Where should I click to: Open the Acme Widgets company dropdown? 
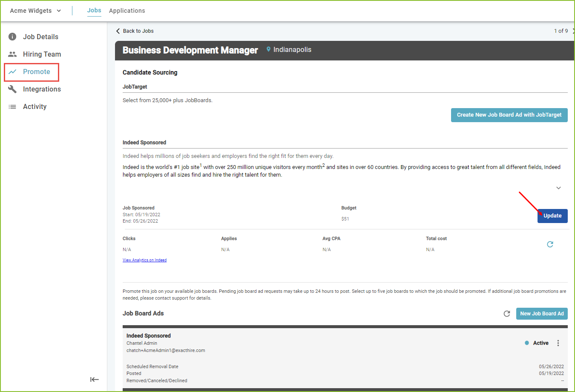tap(36, 11)
